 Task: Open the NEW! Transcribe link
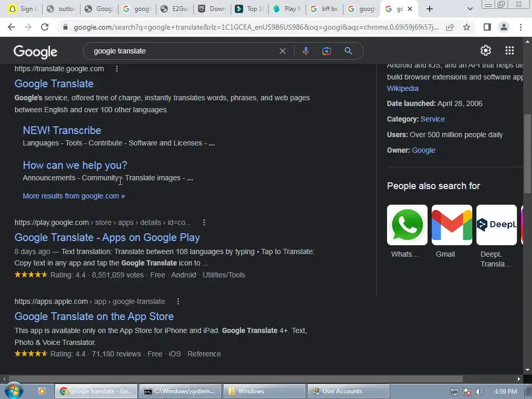coord(62,130)
